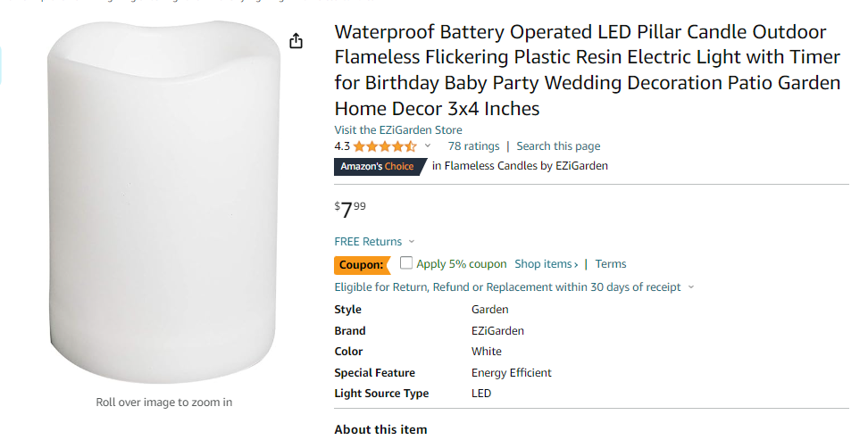
Task: Click the orange Coupon badge
Action: point(362,265)
